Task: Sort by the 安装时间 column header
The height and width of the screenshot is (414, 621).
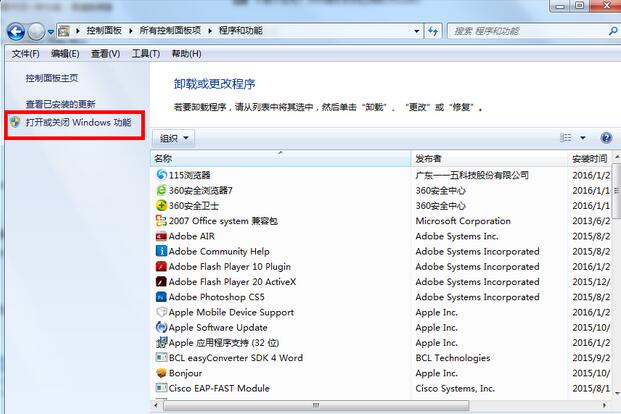Action: click(x=591, y=158)
